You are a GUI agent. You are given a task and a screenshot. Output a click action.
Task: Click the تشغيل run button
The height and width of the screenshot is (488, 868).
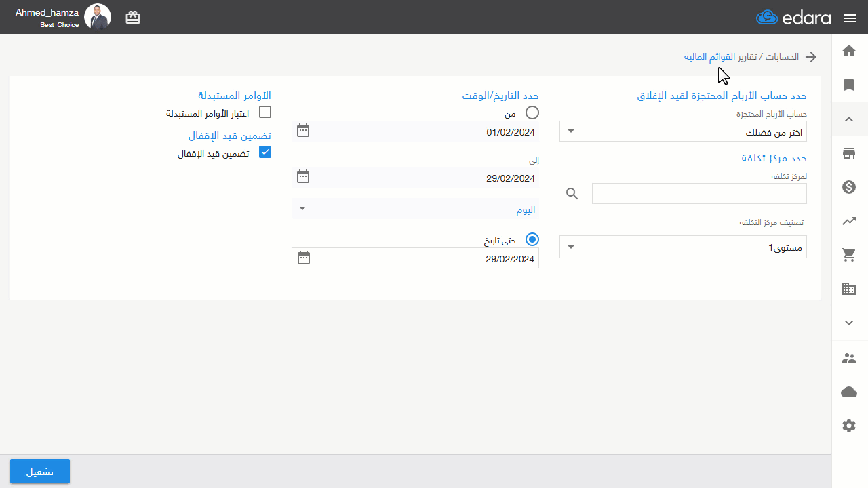click(x=40, y=471)
